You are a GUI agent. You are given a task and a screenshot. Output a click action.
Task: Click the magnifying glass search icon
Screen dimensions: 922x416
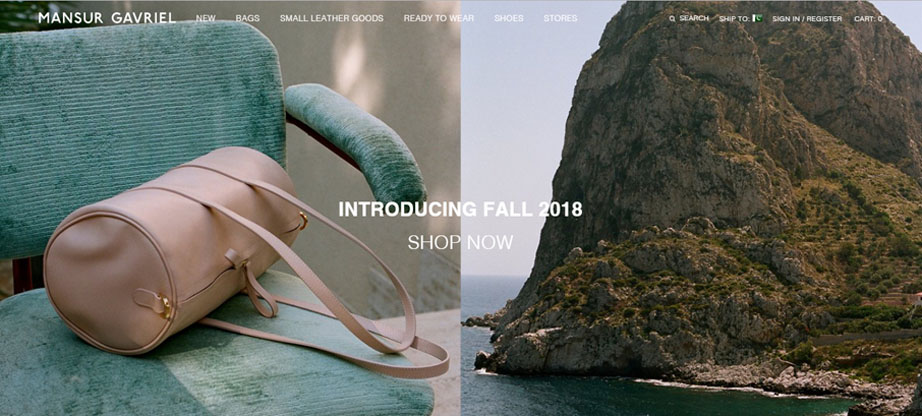click(672, 19)
